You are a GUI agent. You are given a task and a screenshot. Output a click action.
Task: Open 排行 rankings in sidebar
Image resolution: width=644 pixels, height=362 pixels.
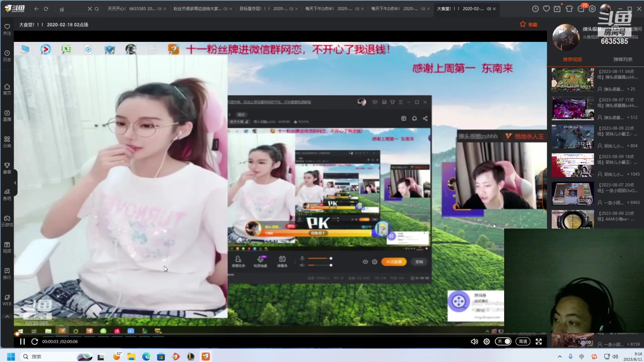pos(7,274)
